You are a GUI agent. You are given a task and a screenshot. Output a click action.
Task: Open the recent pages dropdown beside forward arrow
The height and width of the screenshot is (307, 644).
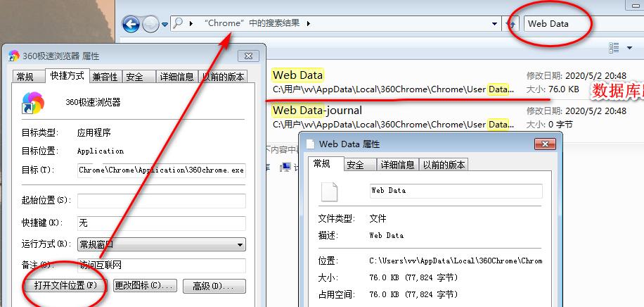click(165, 25)
